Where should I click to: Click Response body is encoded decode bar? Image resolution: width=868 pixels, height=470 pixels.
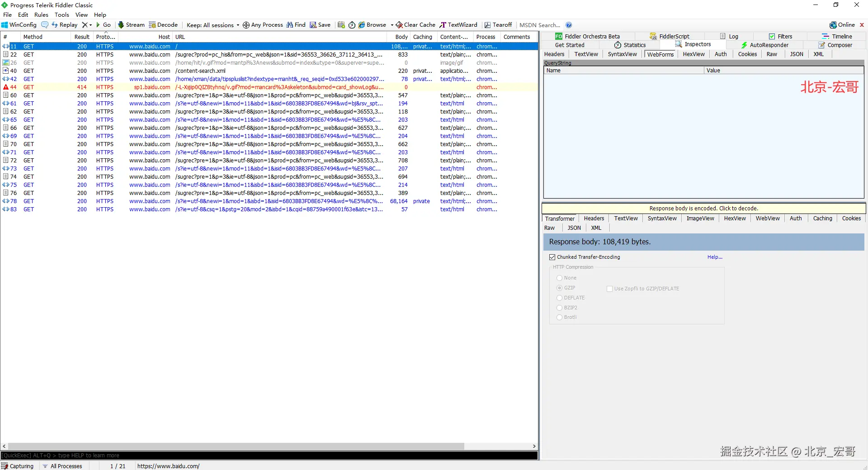(x=703, y=209)
